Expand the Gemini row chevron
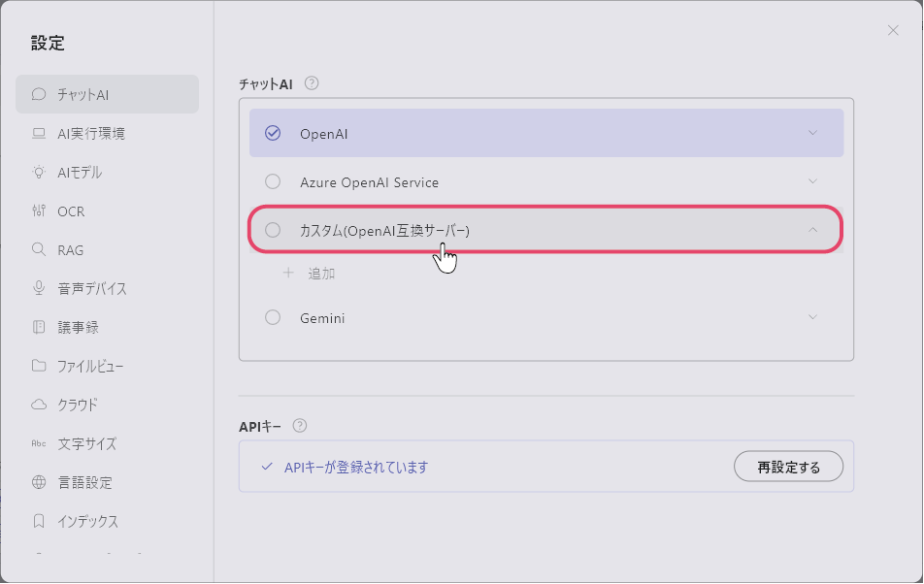The height and width of the screenshot is (584, 924). coord(812,317)
